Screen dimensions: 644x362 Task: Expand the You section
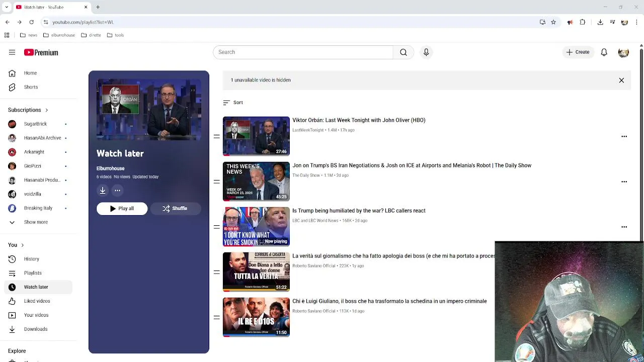(x=16, y=245)
